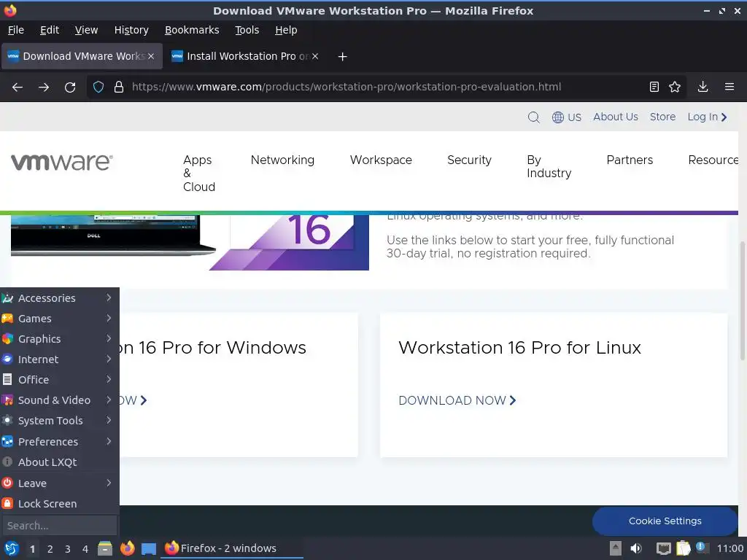
Task: Open the Cookie Settings button
Action: pyautogui.click(x=665, y=521)
